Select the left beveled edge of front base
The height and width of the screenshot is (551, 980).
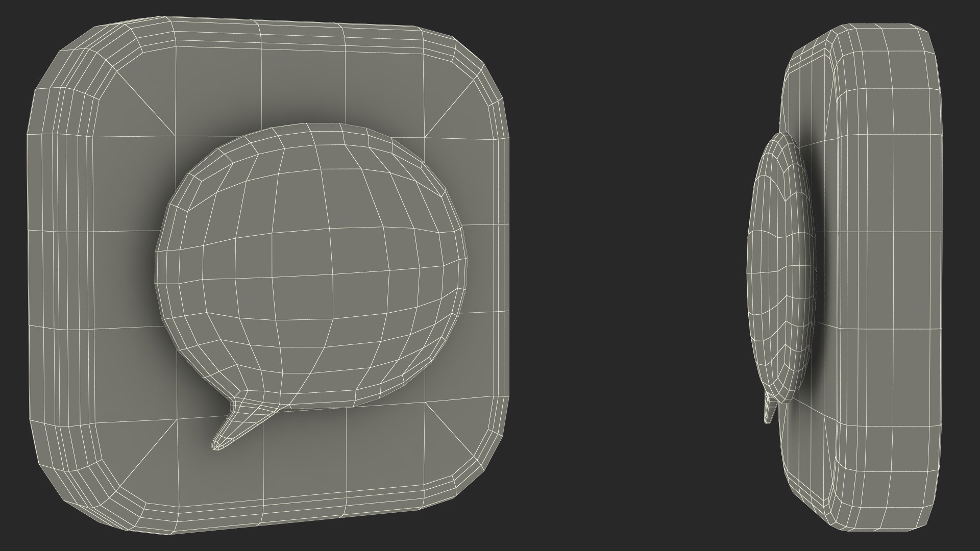pos(61,275)
